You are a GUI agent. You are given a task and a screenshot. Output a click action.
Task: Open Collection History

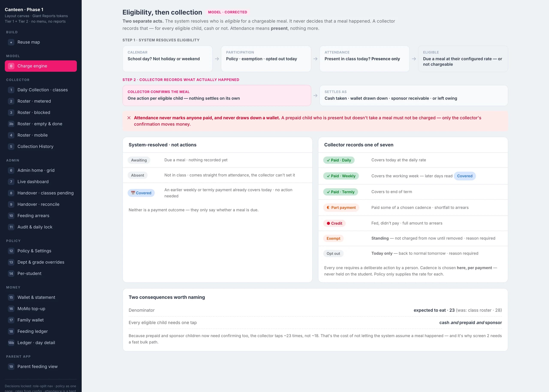coord(41,147)
